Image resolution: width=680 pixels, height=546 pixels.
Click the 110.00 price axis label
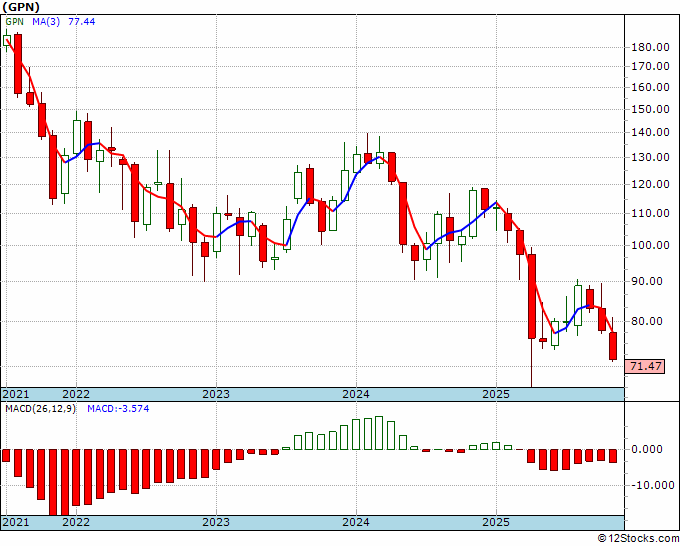click(x=650, y=213)
